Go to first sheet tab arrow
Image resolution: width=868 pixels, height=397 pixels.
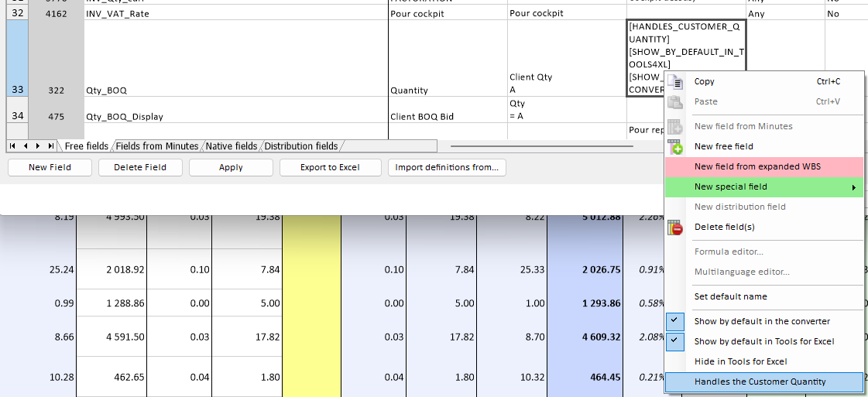(13, 145)
